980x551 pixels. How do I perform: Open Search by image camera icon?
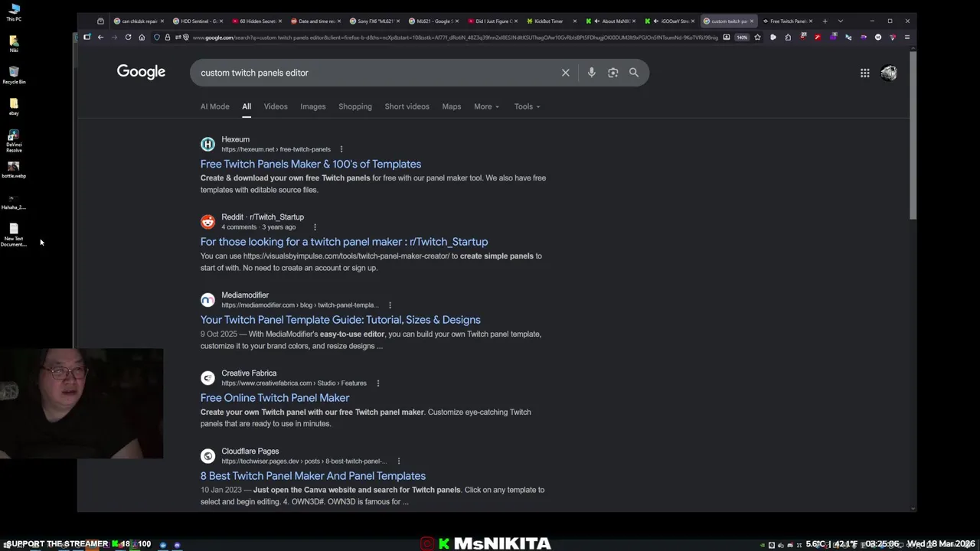click(x=612, y=73)
